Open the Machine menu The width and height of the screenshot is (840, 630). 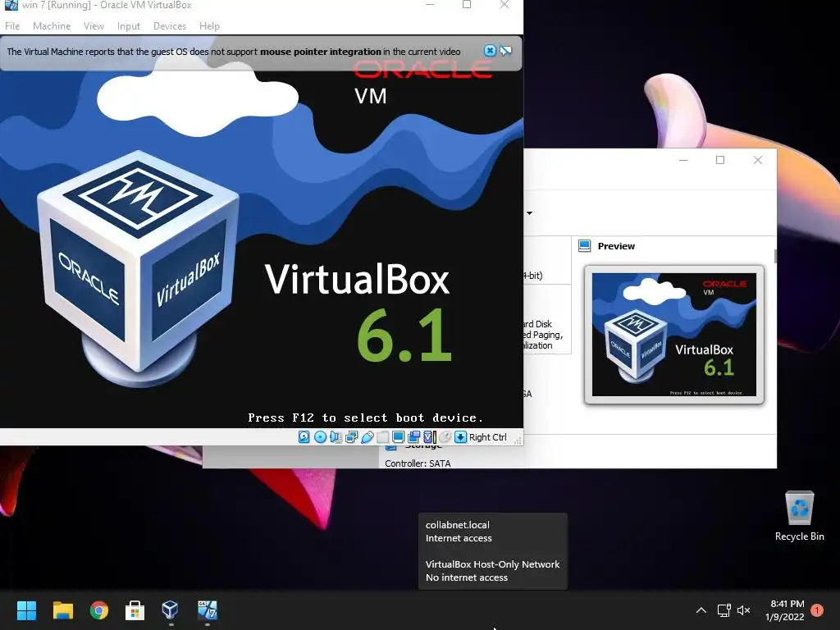click(x=52, y=25)
